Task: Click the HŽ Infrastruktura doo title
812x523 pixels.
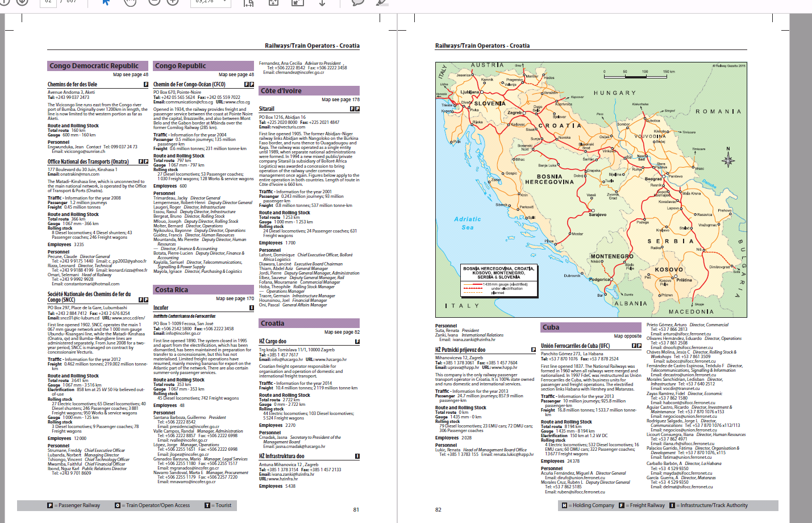Action: point(281,456)
